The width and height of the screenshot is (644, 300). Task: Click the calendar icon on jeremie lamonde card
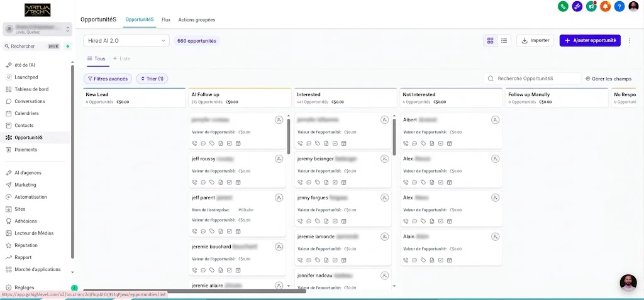[x=344, y=260]
